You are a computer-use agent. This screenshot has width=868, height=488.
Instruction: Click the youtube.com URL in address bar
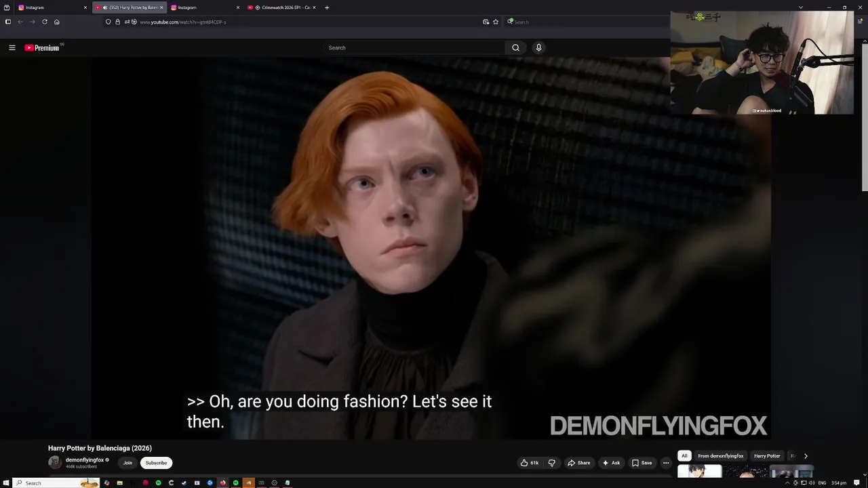click(x=182, y=22)
